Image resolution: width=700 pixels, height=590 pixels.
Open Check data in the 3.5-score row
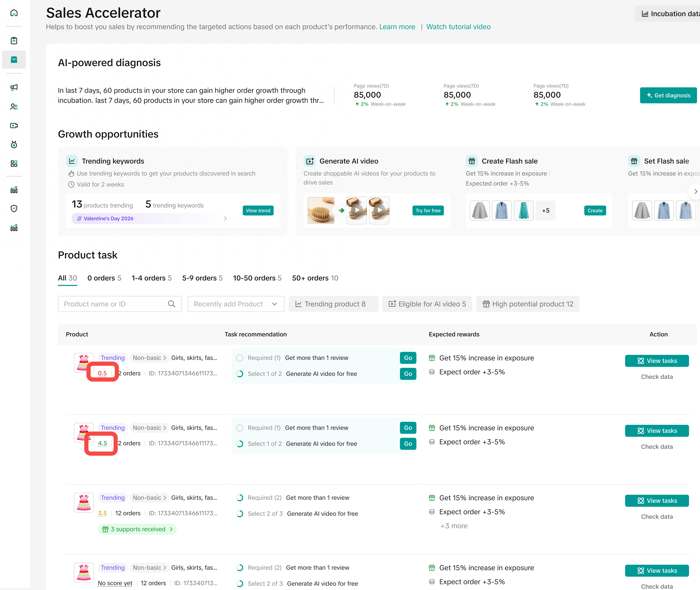[657, 517]
